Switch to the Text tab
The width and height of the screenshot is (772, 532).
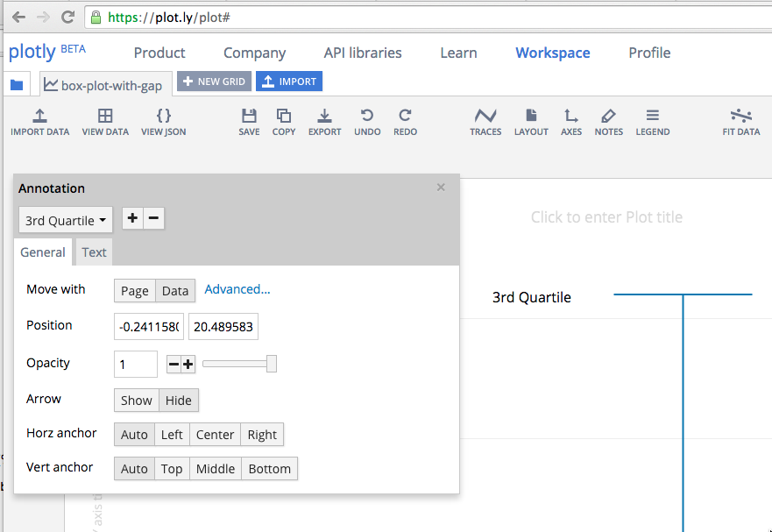pos(94,252)
